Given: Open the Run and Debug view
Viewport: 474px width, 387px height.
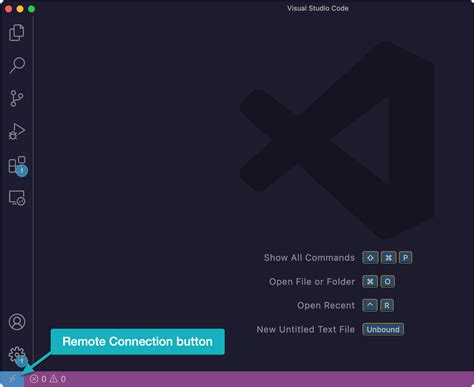Looking at the screenshot, I should pos(17,131).
